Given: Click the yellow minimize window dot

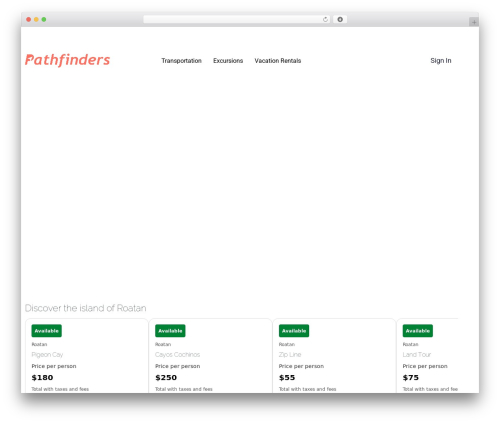Looking at the screenshot, I should coord(36,19).
